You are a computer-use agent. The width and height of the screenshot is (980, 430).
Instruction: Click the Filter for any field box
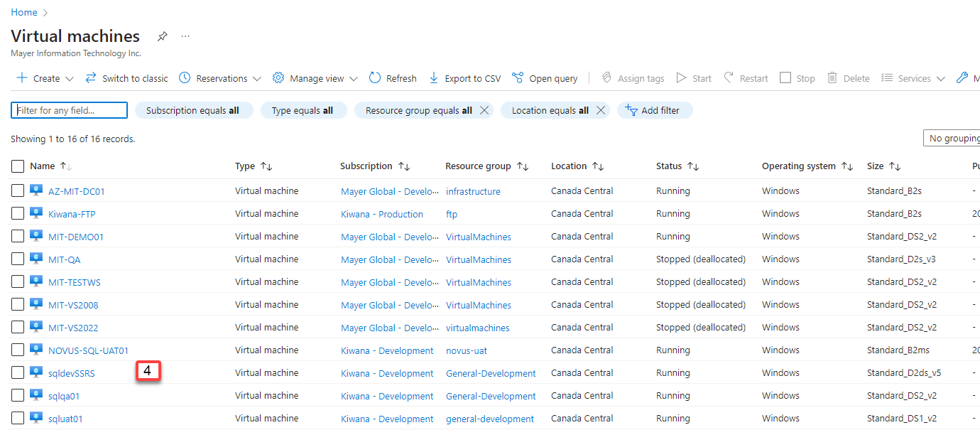click(x=70, y=110)
